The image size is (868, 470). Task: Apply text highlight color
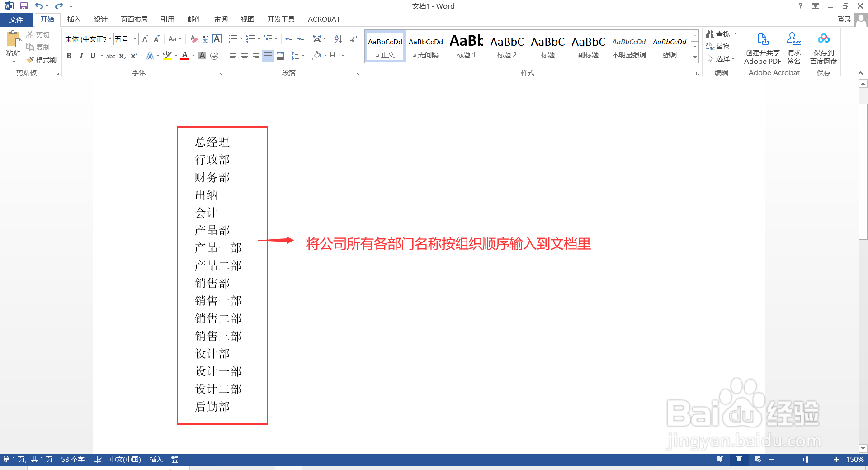click(167, 56)
